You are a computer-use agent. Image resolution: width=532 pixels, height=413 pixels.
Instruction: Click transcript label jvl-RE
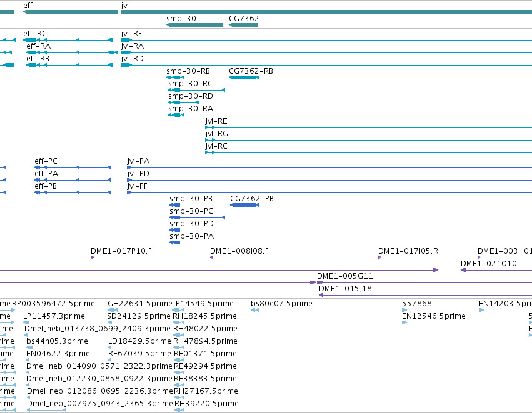[x=216, y=121]
